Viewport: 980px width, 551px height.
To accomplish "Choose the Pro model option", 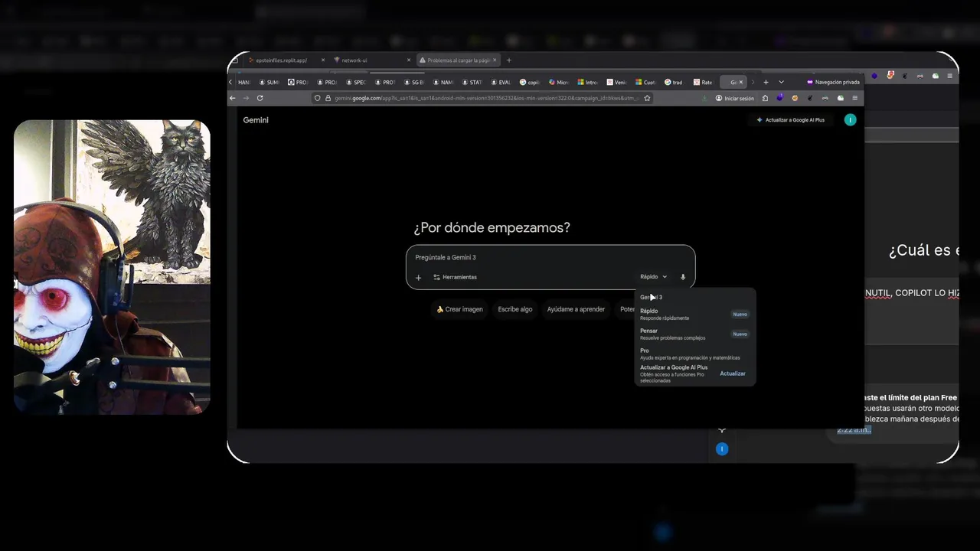I will point(694,354).
